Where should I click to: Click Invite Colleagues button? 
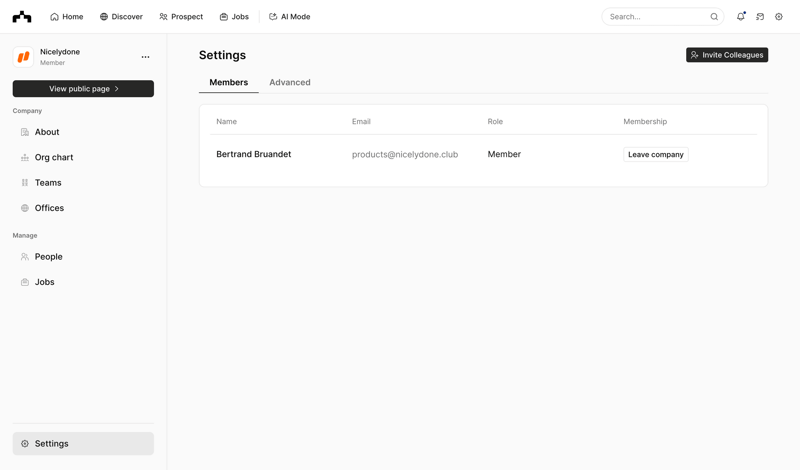point(727,55)
